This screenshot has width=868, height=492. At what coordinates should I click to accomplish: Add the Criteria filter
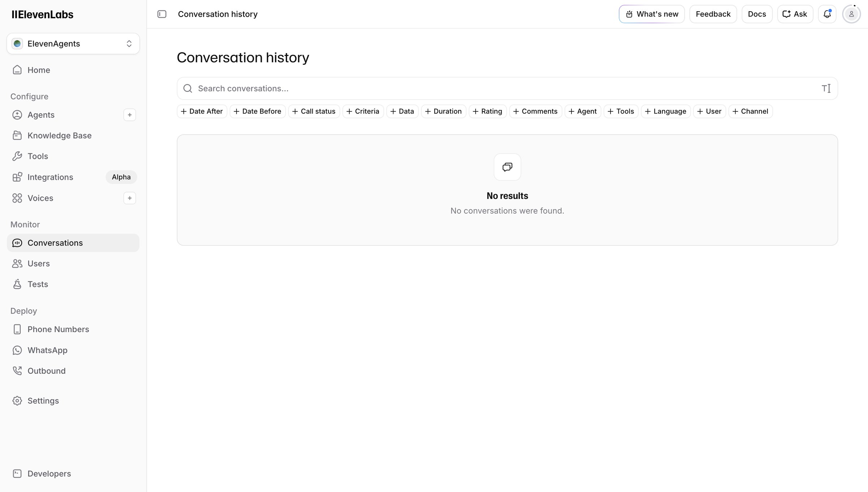point(363,111)
